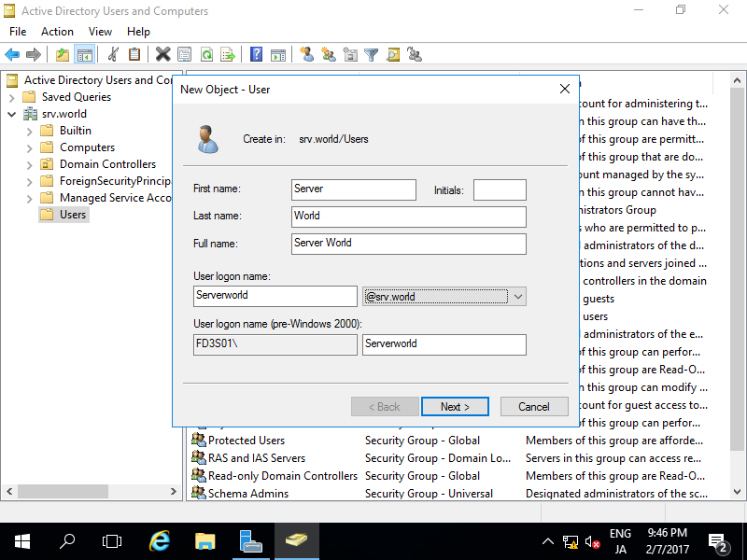
Task: Open the View menu
Action: point(100,31)
